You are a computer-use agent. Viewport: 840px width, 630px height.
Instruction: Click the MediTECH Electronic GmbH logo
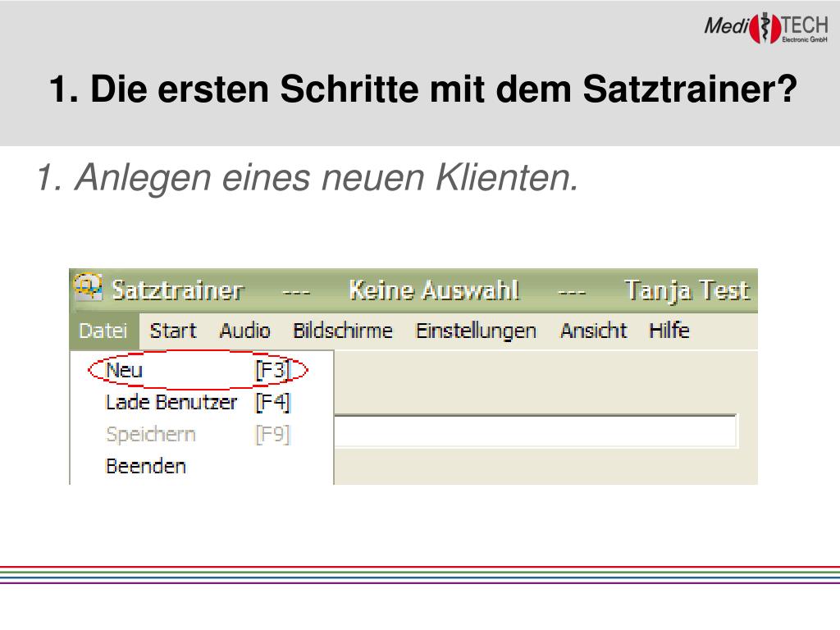tap(766, 28)
